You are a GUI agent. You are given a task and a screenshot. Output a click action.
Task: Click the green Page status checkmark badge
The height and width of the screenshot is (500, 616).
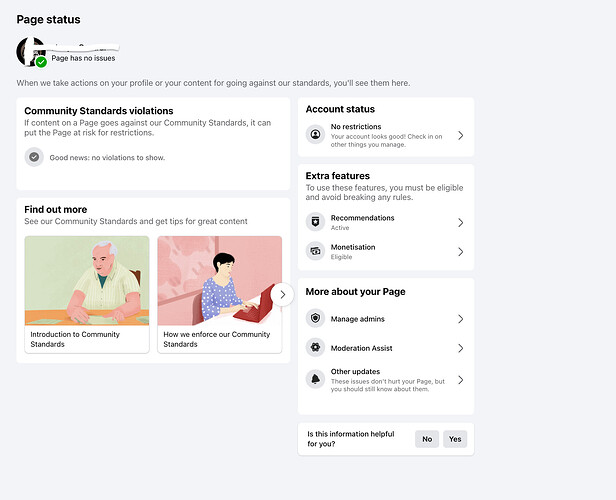[41, 62]
